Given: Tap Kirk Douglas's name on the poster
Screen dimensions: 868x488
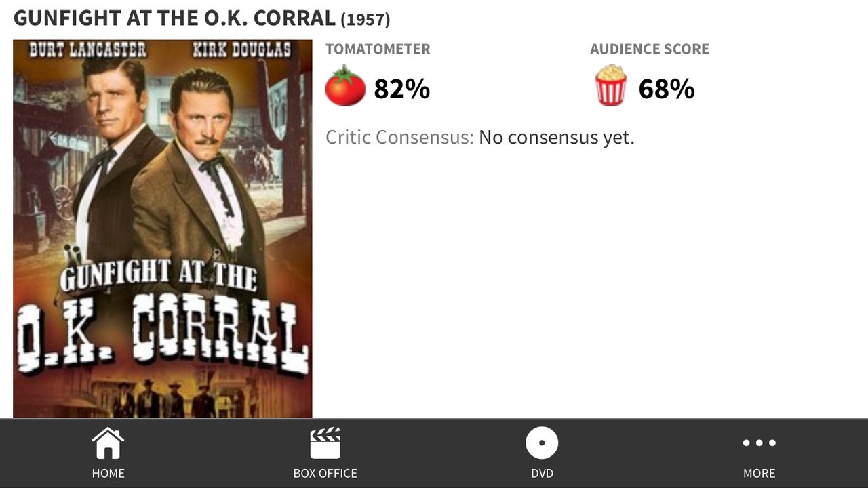Looking at the screenshot, I should point(241,50).
